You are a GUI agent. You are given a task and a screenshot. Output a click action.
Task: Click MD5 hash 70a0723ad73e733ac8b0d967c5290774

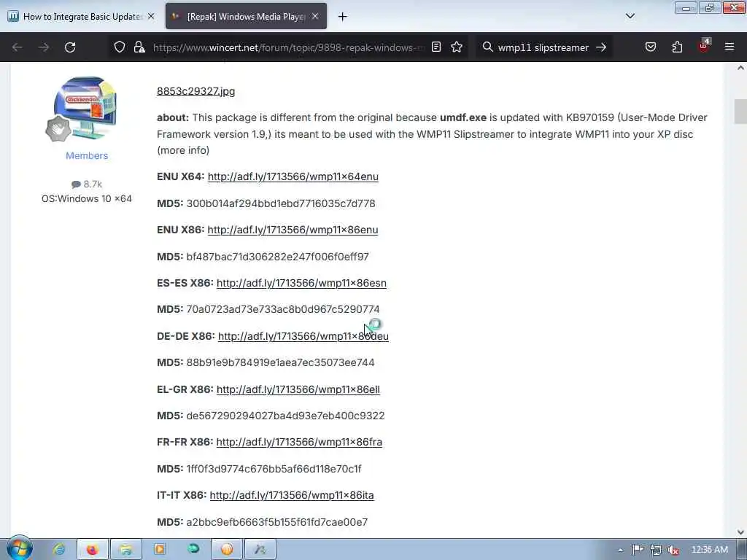(283, 309)
